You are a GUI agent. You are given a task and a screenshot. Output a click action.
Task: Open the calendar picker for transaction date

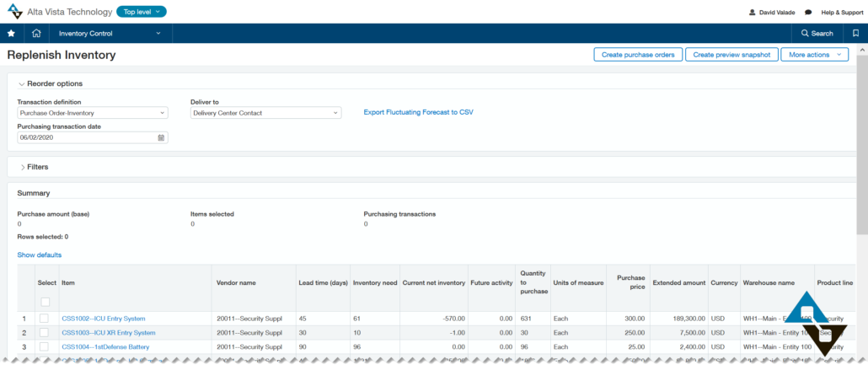(x=161, y=137)
